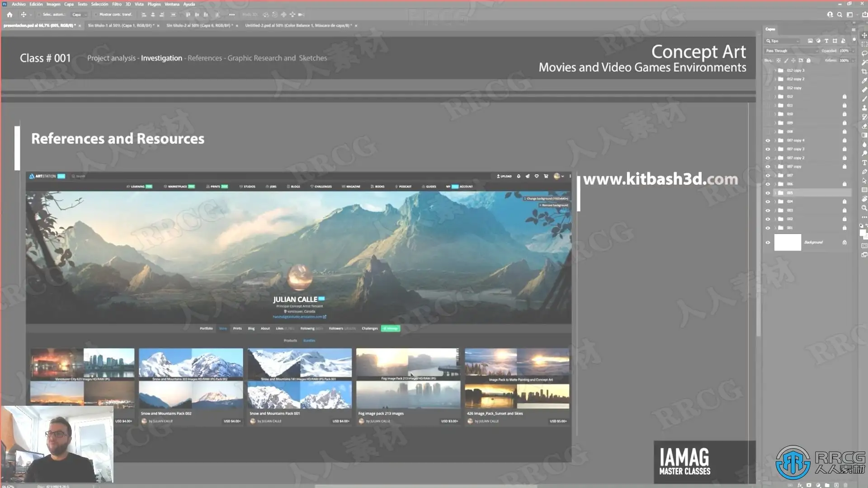The height and width of the screenshot is (488, 868).
Task: Select the Brush tool
Action: [864, 99]
